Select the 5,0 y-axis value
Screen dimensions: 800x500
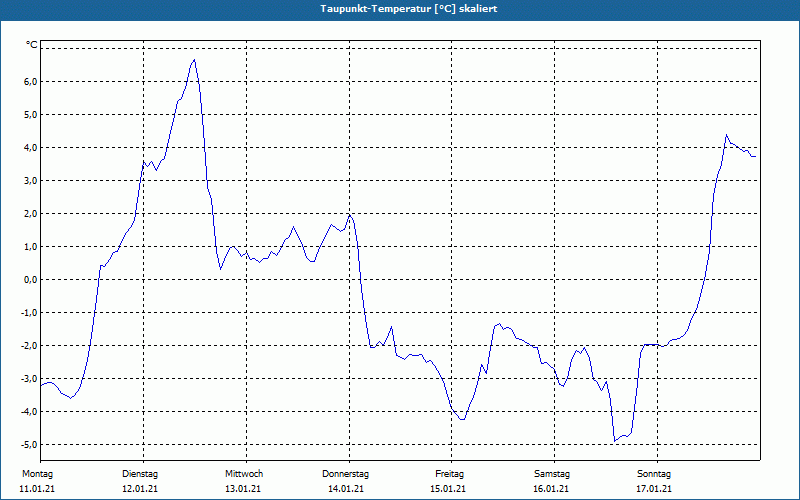[x=30, y=115]
